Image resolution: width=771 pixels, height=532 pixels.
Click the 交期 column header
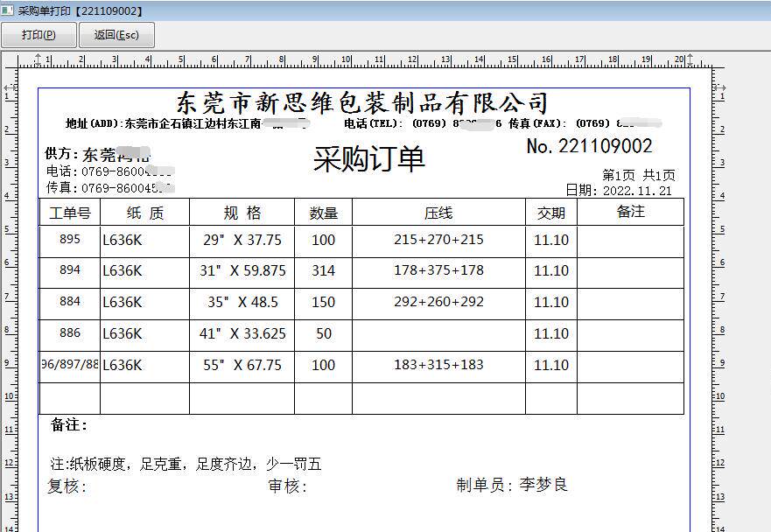click(551, 213)
